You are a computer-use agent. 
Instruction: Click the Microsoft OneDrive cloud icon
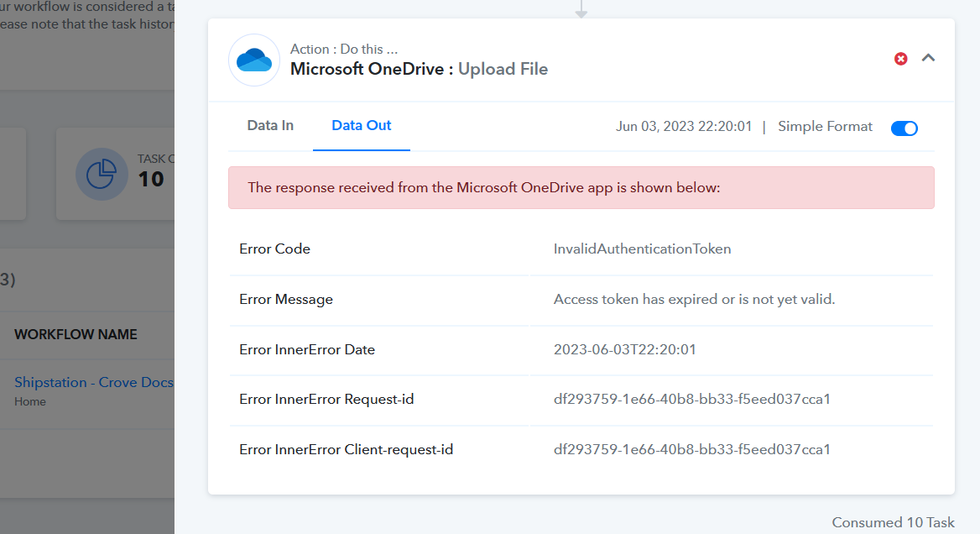coord(253,60)
